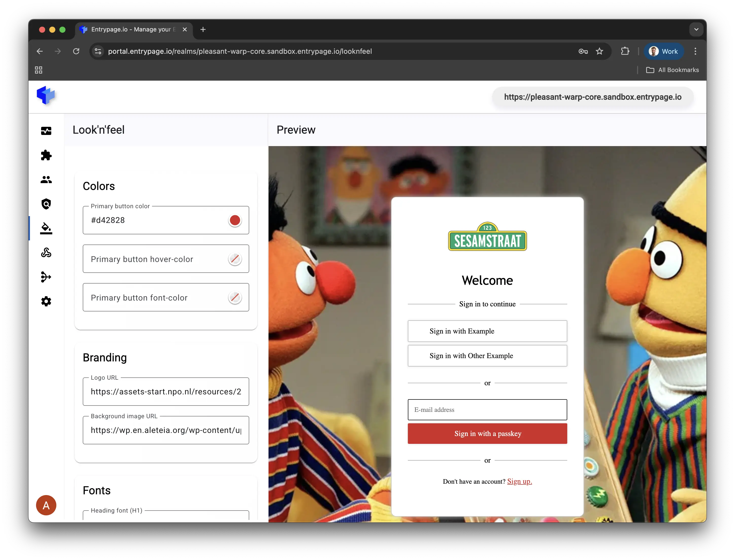The height and width of the screenshot is (560, 735).
Task: Close the Entrypage.io tab
Action: click(x=185, y=30)
